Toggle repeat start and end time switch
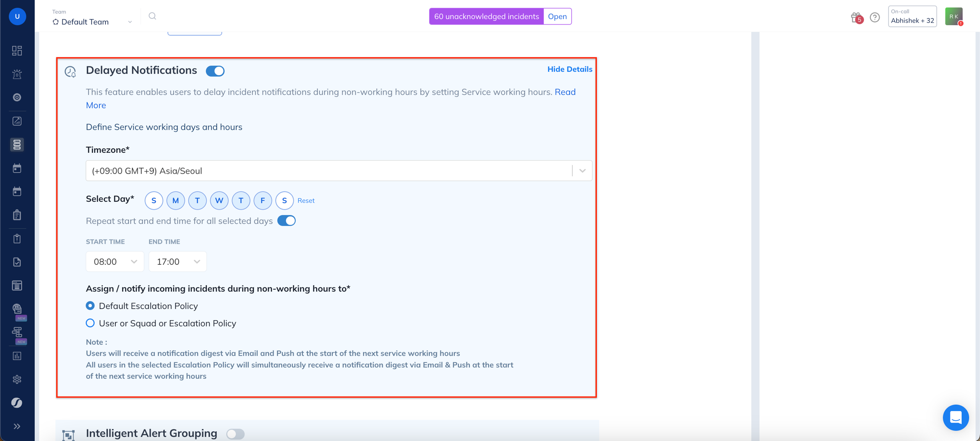The image size is (980, 441). click(286, 220)
